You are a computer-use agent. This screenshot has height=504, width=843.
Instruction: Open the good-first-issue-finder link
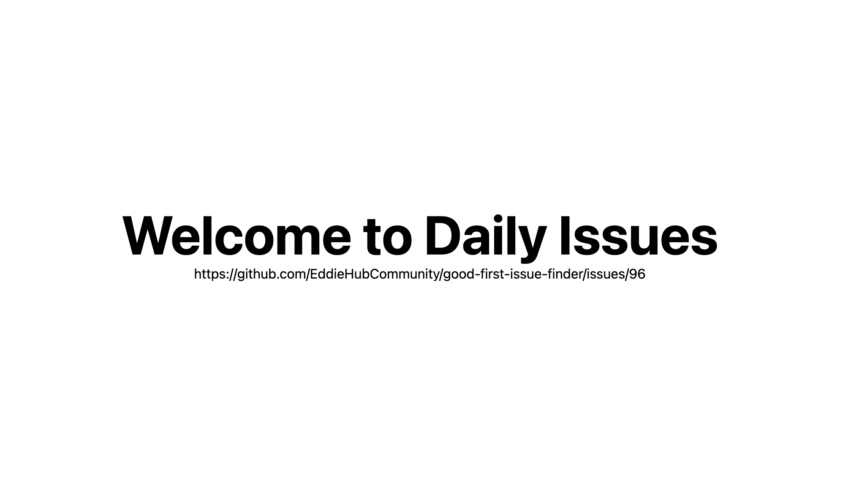click(419, 274)
